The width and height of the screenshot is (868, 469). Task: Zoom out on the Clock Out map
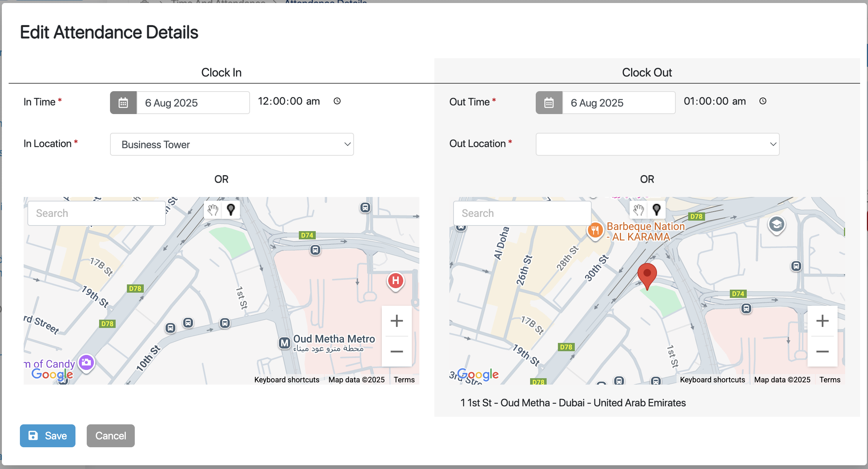click(x=822, y=352)
